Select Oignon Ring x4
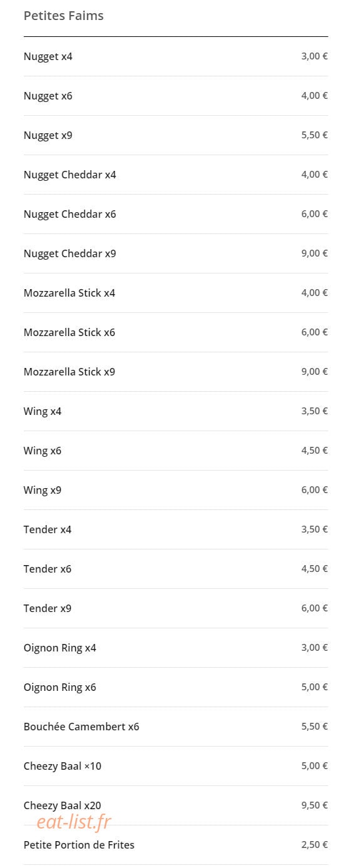The height and width of the screenshot is (868, 362). click(x=175, y=648)
